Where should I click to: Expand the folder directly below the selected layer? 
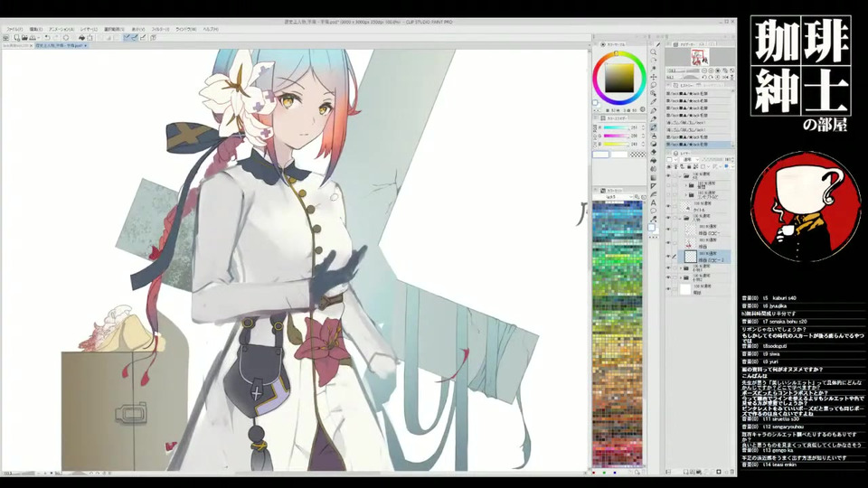point(681,268)
